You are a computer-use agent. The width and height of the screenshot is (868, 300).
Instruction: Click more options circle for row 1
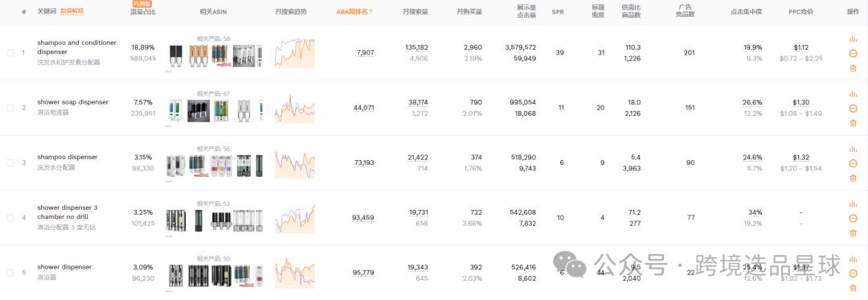click(853, 54)
